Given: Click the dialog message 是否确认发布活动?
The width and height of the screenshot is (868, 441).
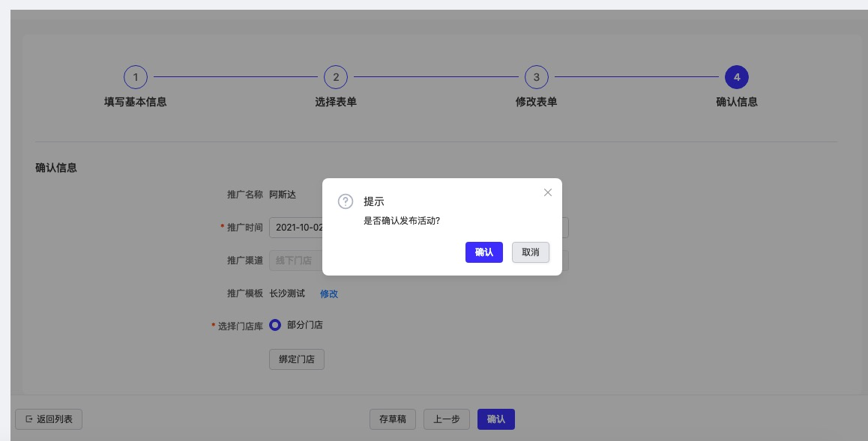Looking at the screenshot, I should (401, 220).
